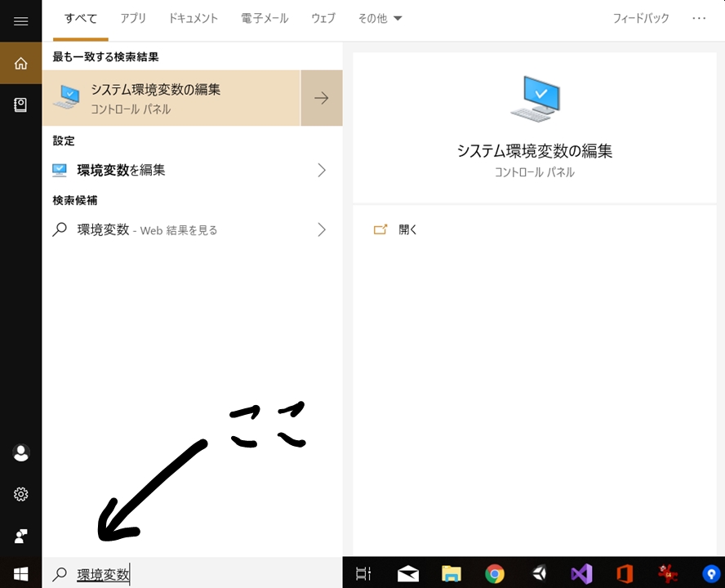The image size is (725, 588).
Task: Open File Explorer from the taskbar
Action: [x=451, y=572]
